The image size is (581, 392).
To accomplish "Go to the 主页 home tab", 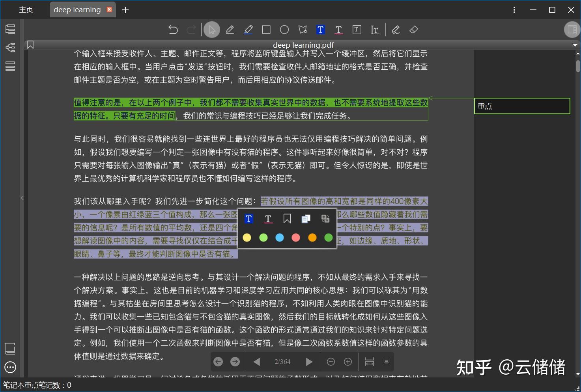I will [x=26, y=9].
